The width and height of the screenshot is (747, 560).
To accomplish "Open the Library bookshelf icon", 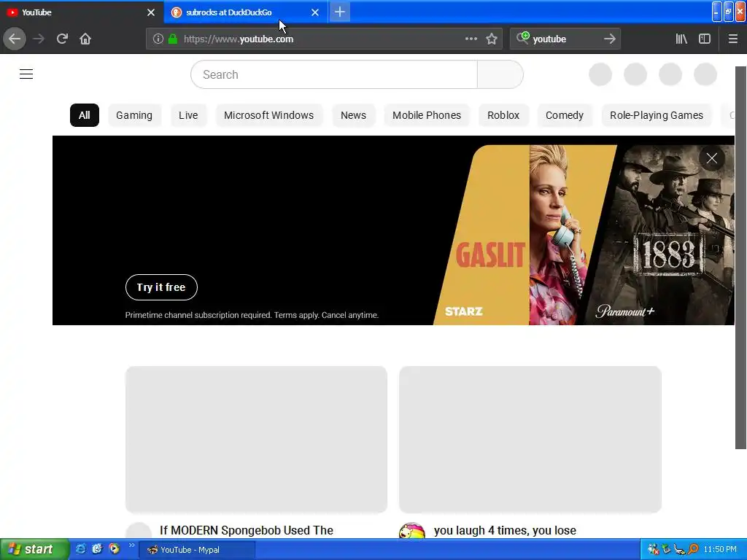I will pyautogui.click(x=681, y=39).
